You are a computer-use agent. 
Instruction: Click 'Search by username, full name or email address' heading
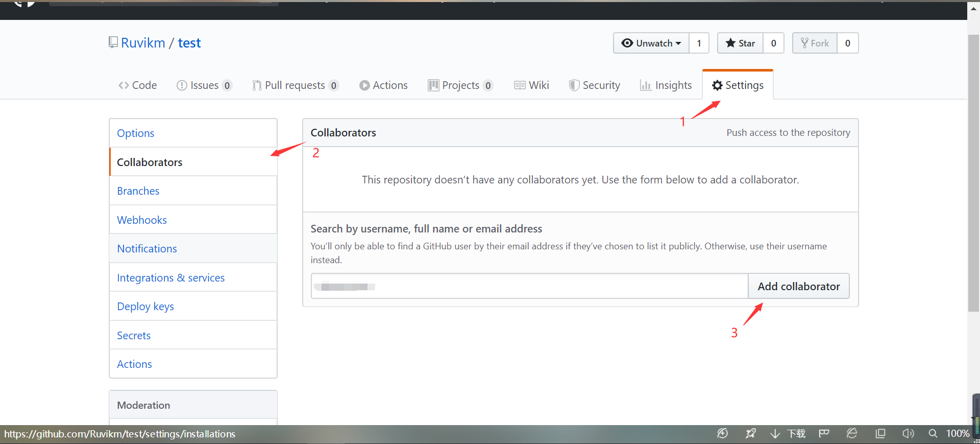coord(426,229)
